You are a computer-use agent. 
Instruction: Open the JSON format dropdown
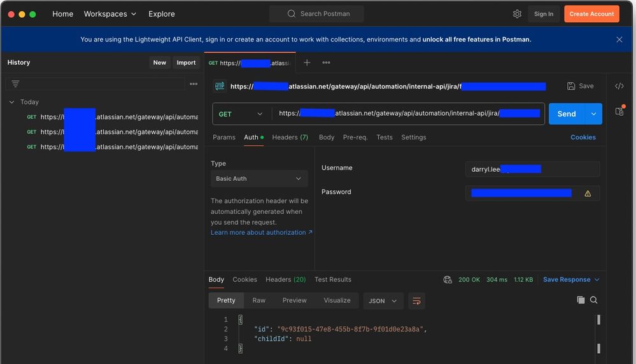(x=383, y=301)
